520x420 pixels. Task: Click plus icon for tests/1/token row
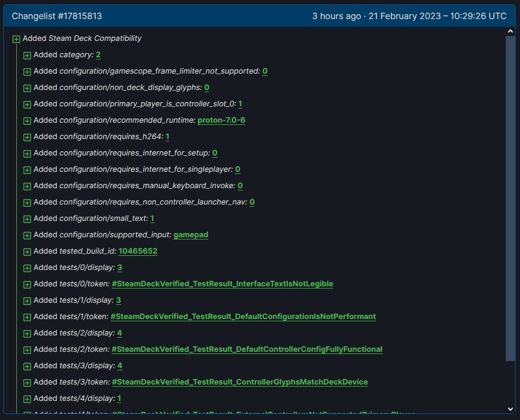coord(27,317)
